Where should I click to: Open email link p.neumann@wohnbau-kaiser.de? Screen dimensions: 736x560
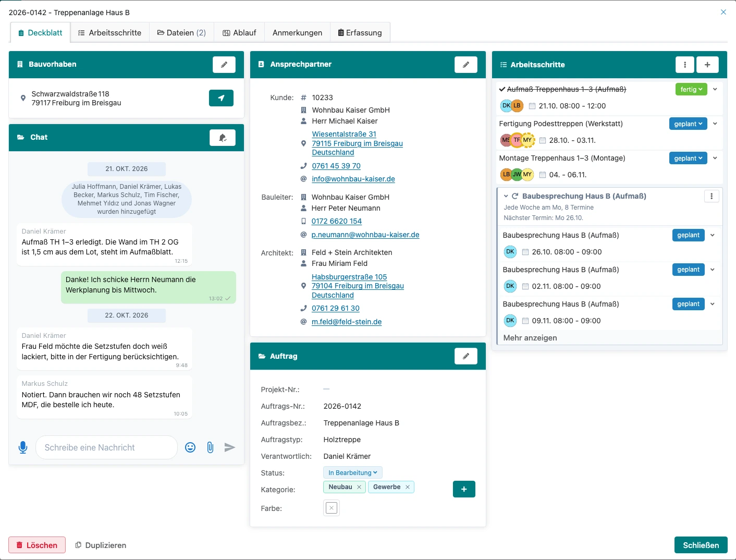[365, 235]
